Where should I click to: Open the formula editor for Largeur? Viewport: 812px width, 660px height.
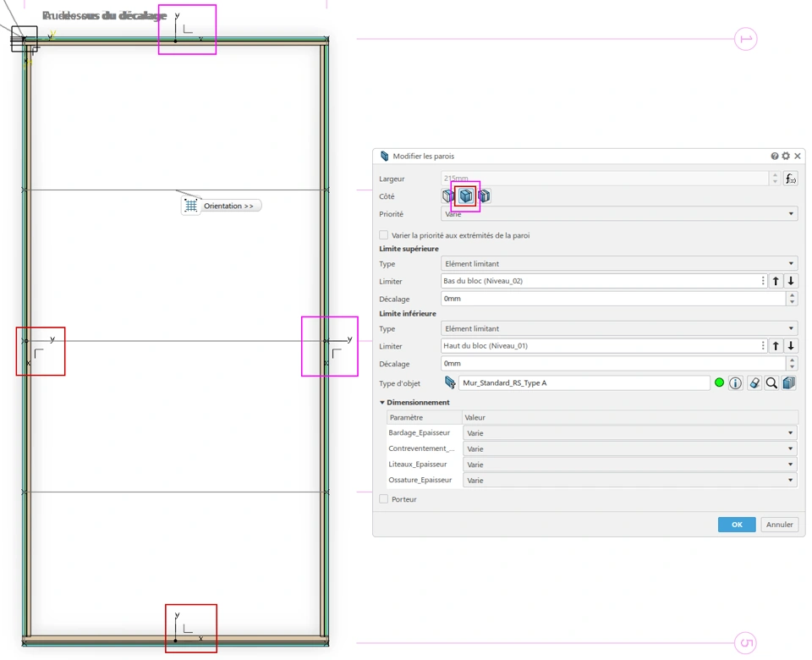point(790,179)
